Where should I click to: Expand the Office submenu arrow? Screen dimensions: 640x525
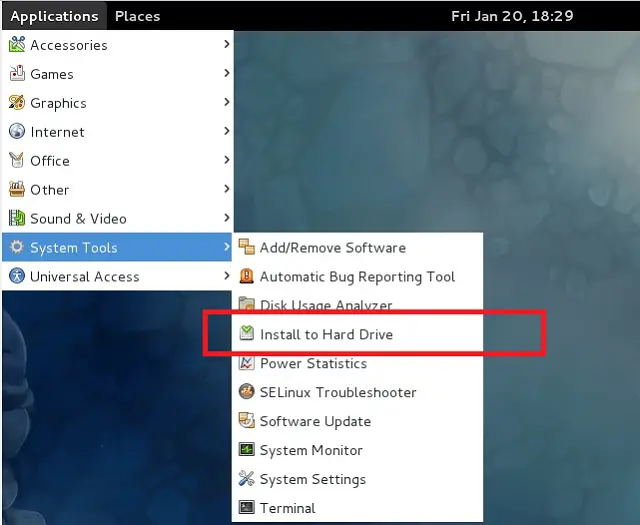tap(227, 160)
